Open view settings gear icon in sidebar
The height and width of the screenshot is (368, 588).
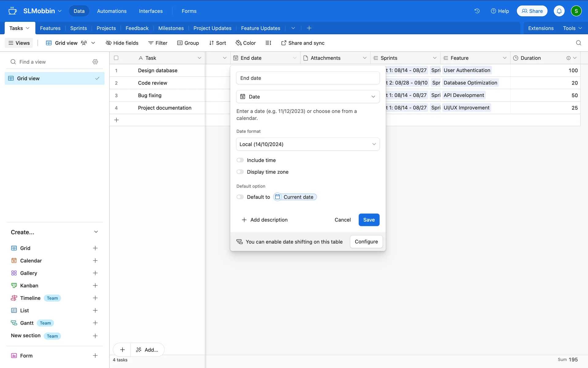pyautogui.click(x=95, y=62)
